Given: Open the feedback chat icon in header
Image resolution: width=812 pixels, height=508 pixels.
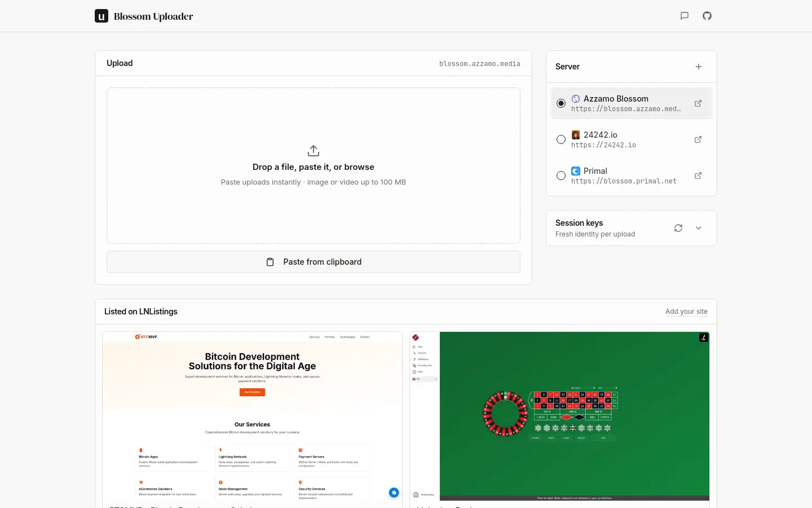Looking at the screenshot, I should click(x=685, y=16).
